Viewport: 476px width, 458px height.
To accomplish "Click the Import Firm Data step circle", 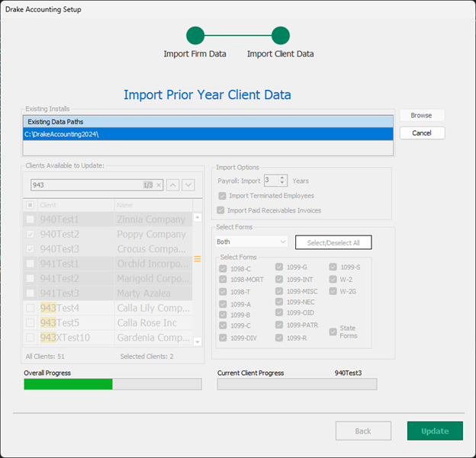I will [195, 36].
